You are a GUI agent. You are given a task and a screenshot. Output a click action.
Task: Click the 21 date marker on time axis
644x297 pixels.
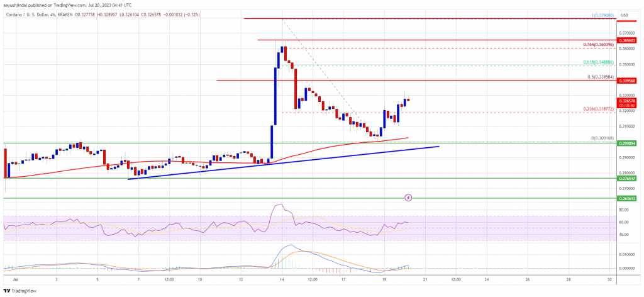(x=425, y=277)
